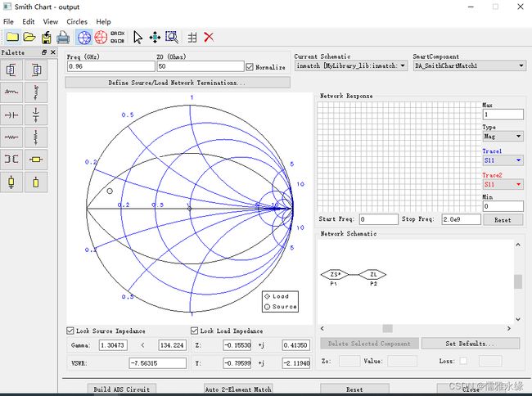Float the Palette panel with undock icon
Viewport: 532px width, 396px height.
click(44, 52)
